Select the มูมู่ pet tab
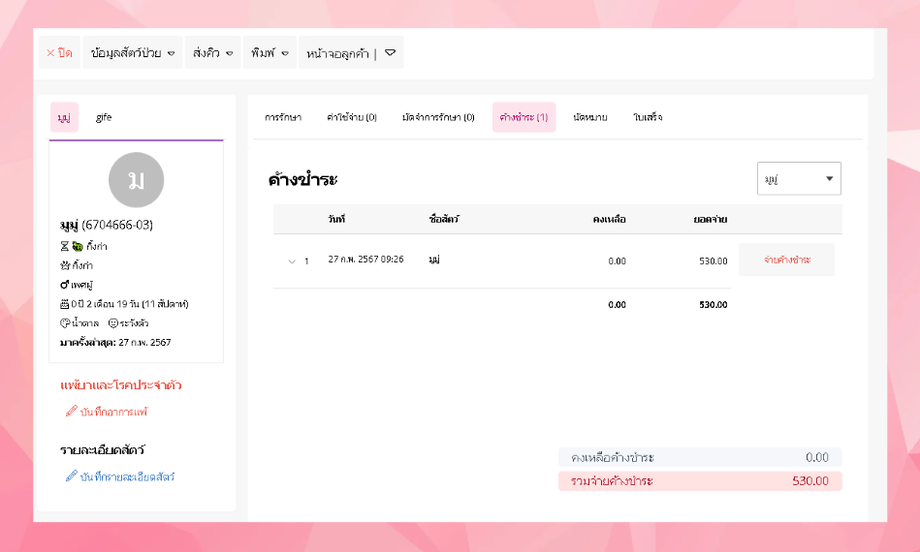Viewport: 920px width, 552px height. pyautogui.click(x=64, y=117)
